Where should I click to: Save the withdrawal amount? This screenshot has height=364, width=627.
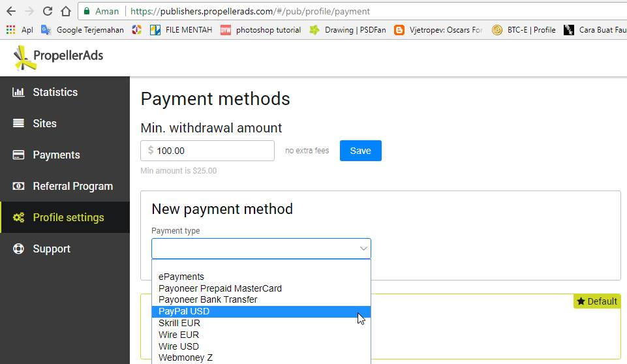(x=360, y=151)
